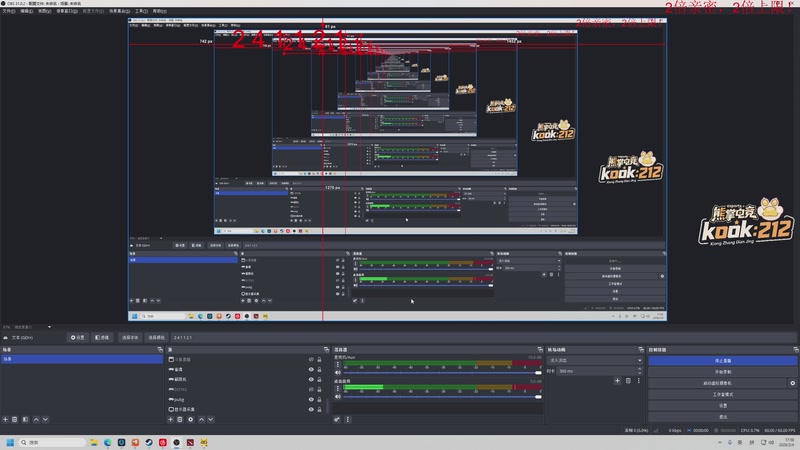Move the selected source up

[202, 419]
